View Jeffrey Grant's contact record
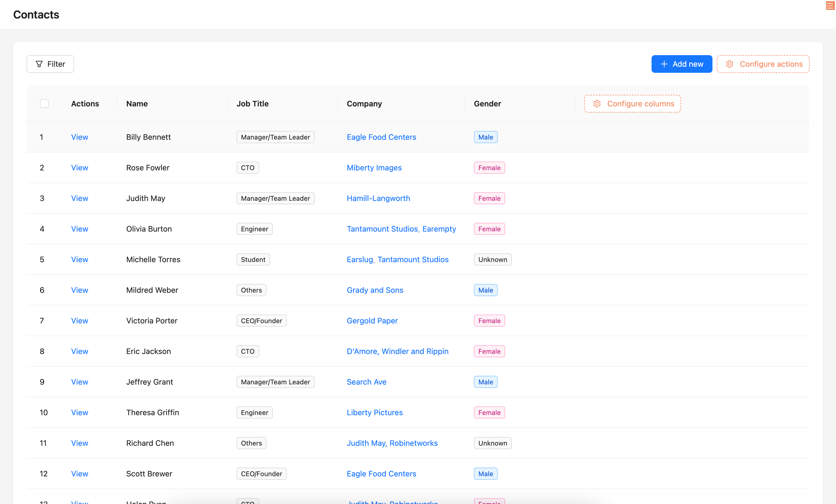 (79, 382)
